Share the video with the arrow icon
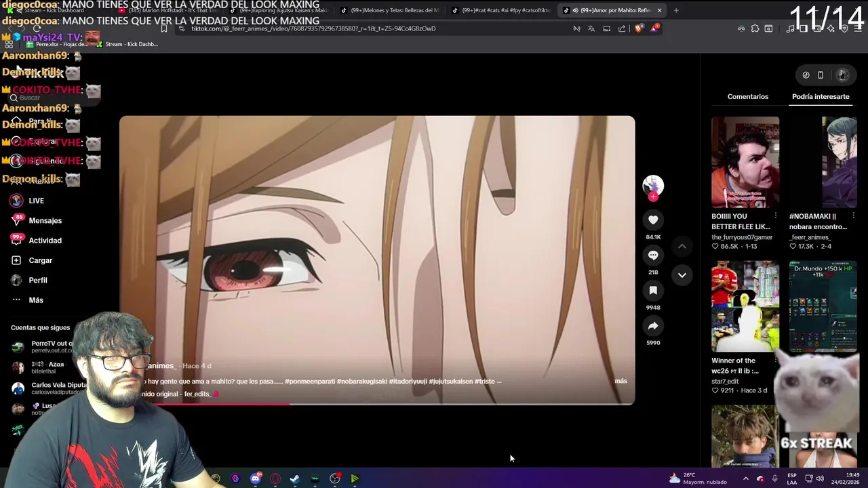Viewport: 868px width, 488px height. pyautogui.click(x=653, y=325)
